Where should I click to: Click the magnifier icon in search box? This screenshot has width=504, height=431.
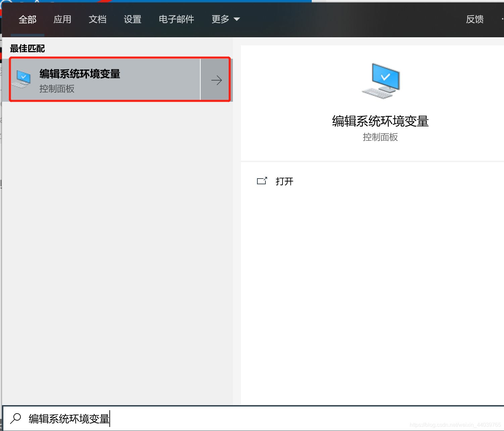[15, 419]
